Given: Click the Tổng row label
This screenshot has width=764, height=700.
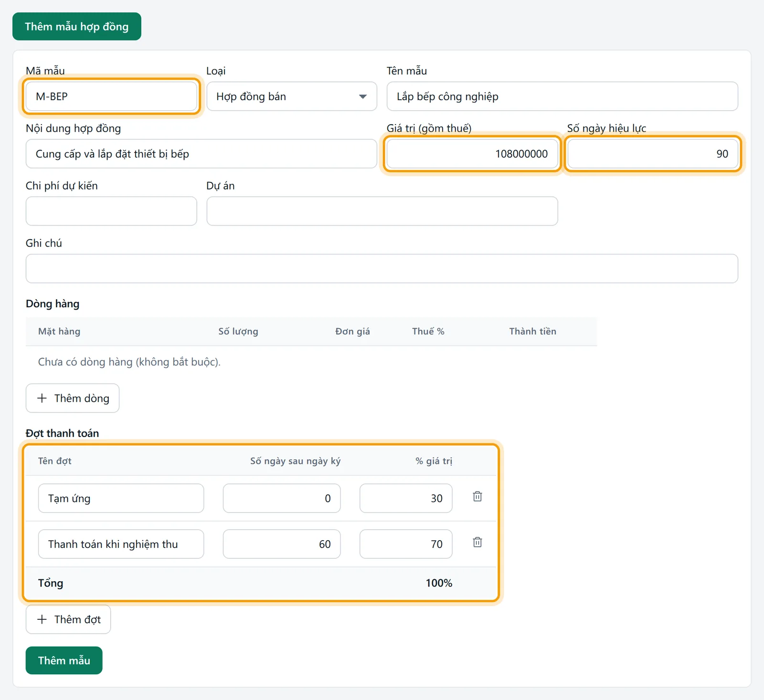Looking at the screenshot, I should tap(51, 583).
